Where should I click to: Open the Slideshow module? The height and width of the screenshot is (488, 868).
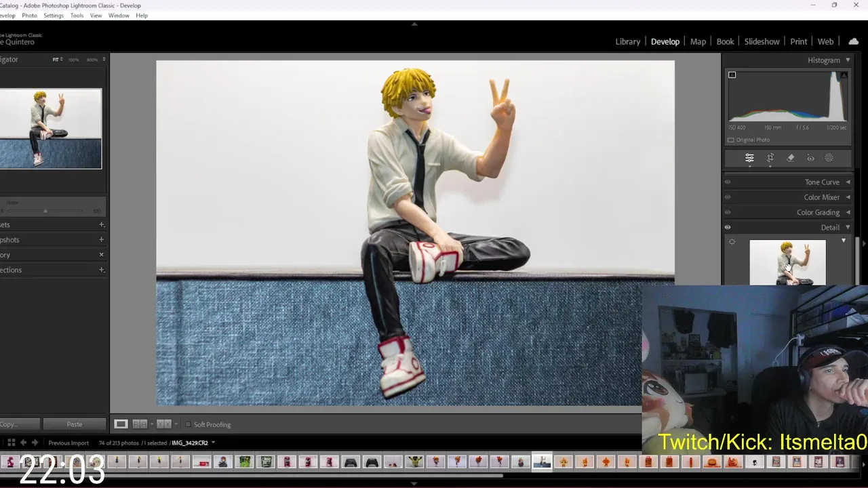[762, 41]
